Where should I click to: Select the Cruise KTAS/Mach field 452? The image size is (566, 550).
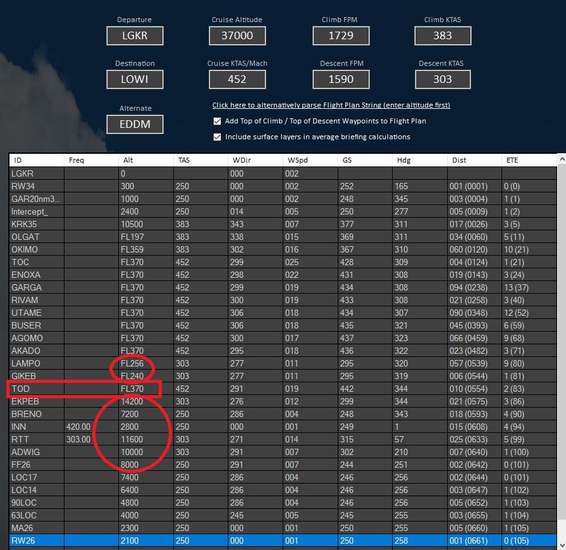237,79
